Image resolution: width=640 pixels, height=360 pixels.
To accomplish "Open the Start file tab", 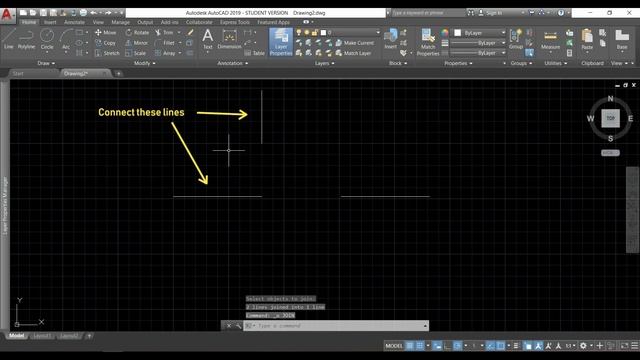I will pyautogui.click(x=18, y=73).
